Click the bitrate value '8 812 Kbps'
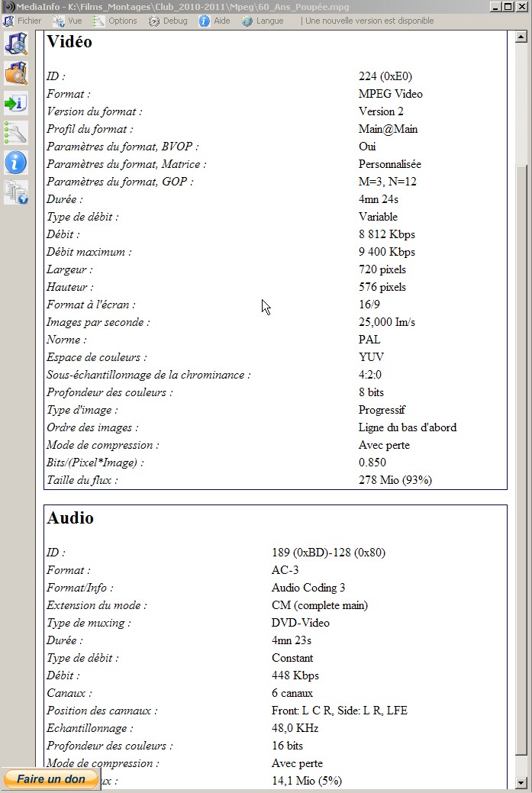532x793 pixels. pos(387,234)
